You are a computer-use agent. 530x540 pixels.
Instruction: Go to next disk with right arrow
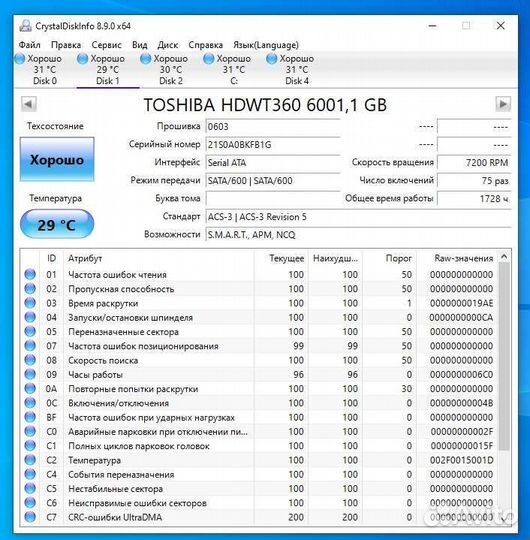(503, 104)
